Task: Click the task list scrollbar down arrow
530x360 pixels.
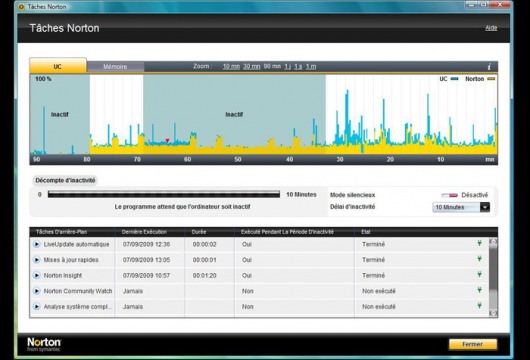Action: (493, 313)
